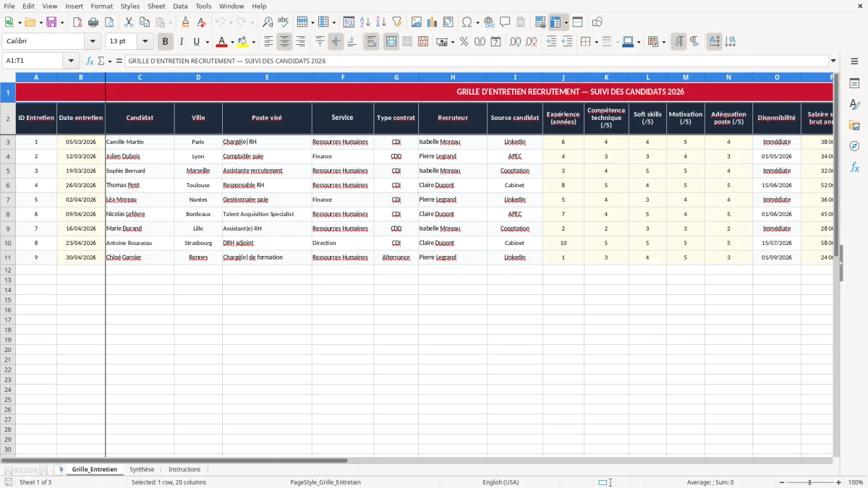Run the spelling check icon
The height and width of the screenshot is (488, 868).
click(283, 22)
